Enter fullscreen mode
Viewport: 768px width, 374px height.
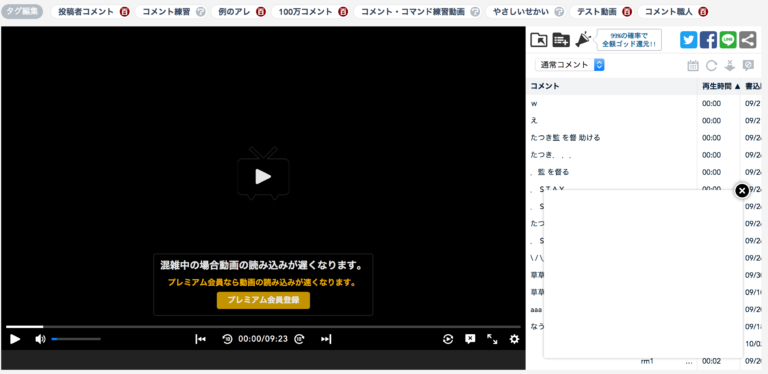492,339
